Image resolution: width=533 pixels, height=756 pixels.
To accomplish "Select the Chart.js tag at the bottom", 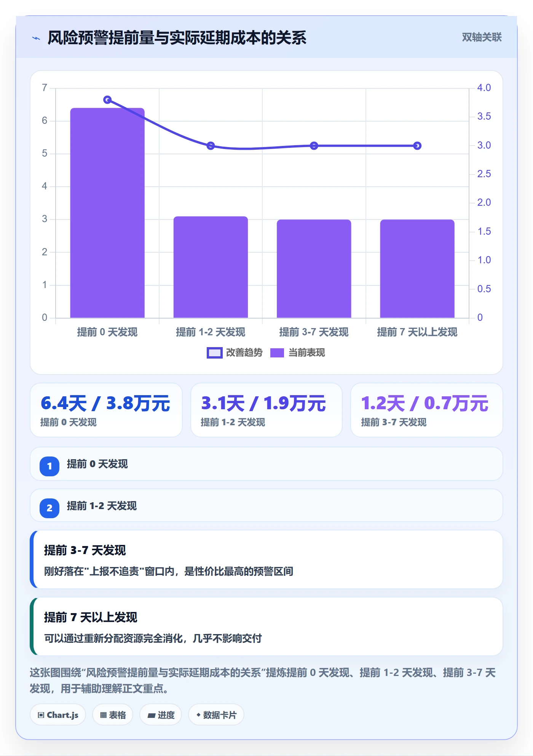I will (x=58, y=715).
